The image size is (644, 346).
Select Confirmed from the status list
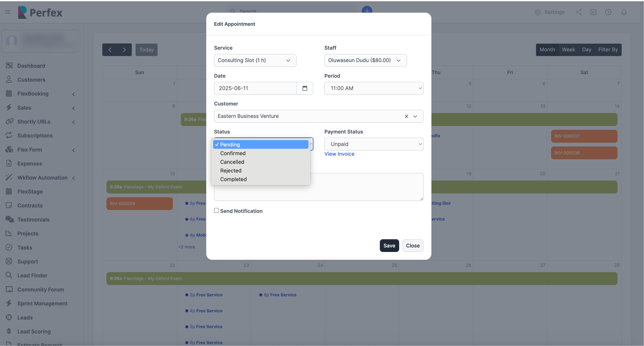[x=233, y=153]
